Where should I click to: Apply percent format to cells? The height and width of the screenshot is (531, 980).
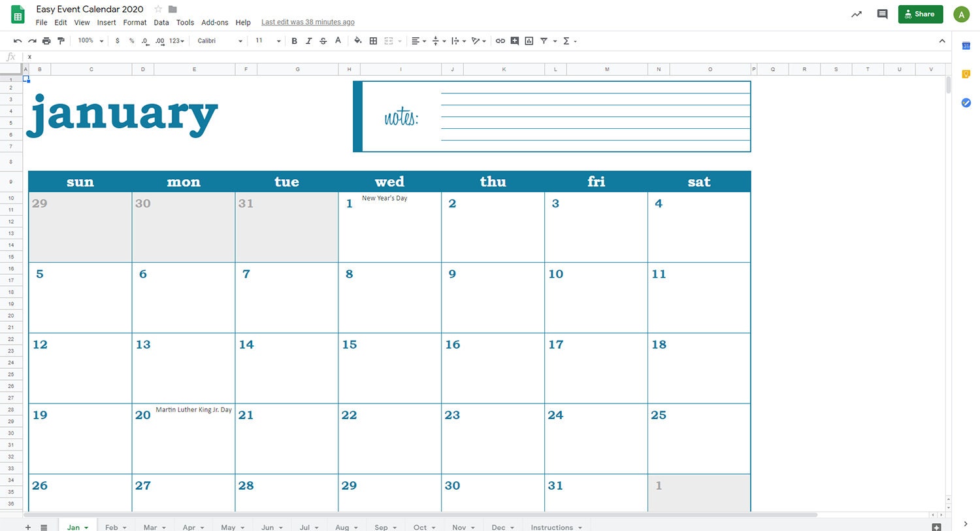coord(131,41)
